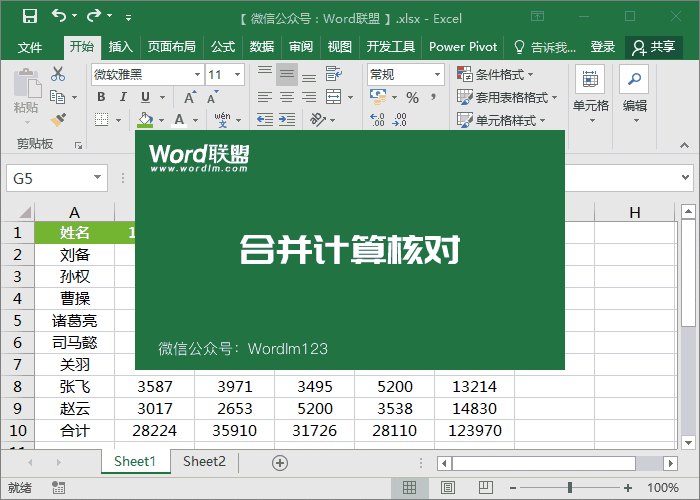Screen dimensions: 700x500
Task: Click the 共享 Share button
Action: coord(654,47)
